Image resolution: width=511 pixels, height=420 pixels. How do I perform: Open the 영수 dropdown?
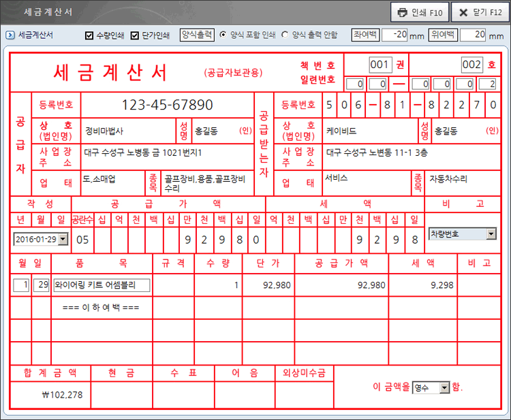tap(444, 387)
